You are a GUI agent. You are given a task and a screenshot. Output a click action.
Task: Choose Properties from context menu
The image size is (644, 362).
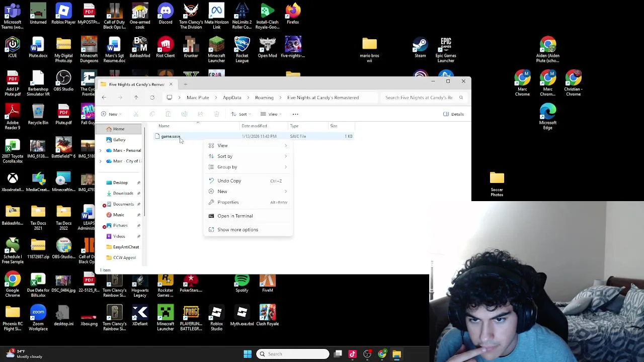248,202
